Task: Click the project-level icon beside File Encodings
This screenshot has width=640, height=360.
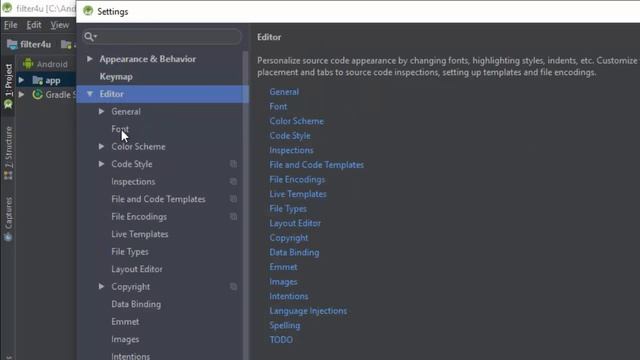Action: tap(233, 217)
